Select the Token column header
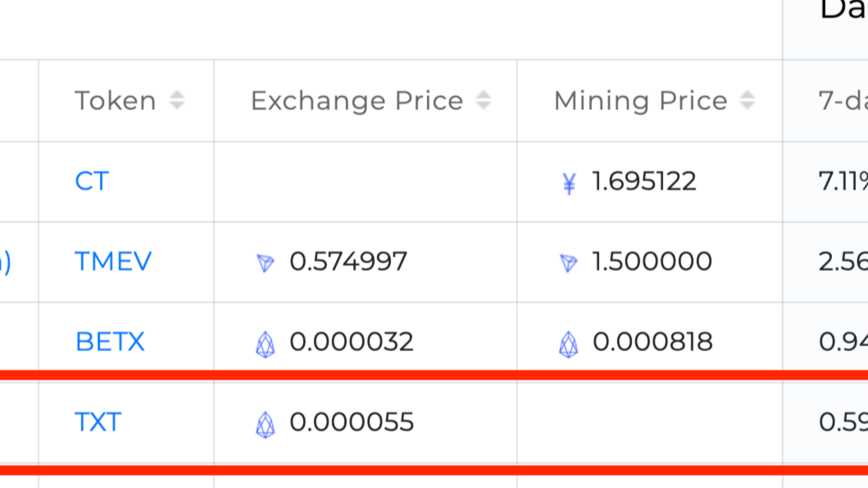The height and width of the screenshot is (488, 868). pyautogui.click(x=114, y=100)
